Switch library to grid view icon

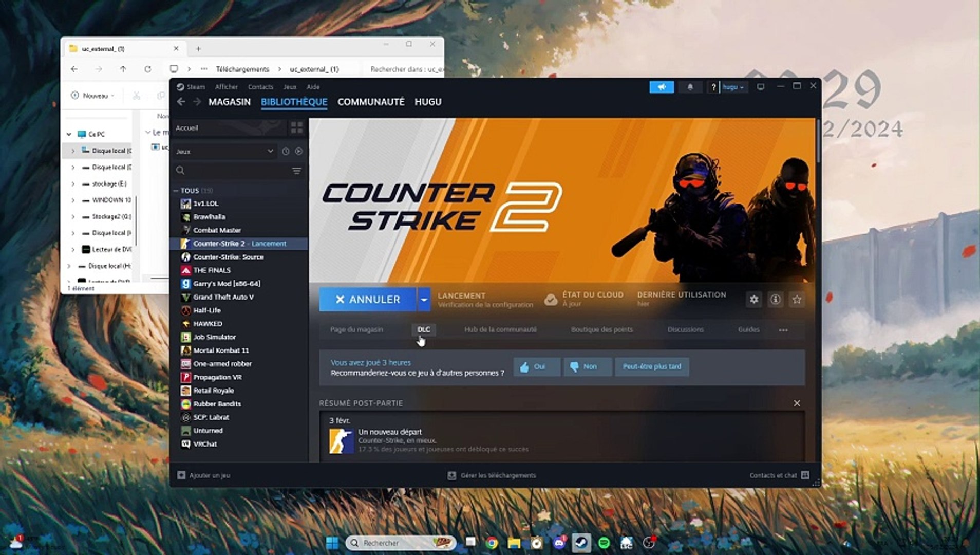(x=296, y=128)
